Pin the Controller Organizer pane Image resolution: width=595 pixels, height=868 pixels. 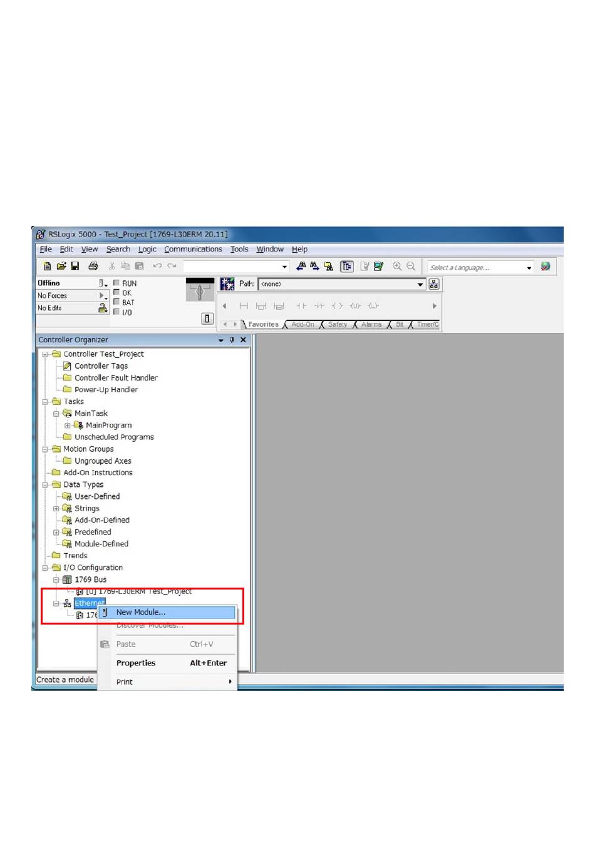pyautogui.click(x=232, y=340)
